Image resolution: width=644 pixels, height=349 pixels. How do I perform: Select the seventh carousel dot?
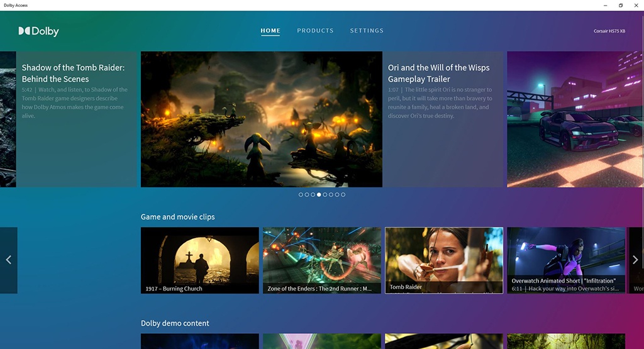point(337,194)
